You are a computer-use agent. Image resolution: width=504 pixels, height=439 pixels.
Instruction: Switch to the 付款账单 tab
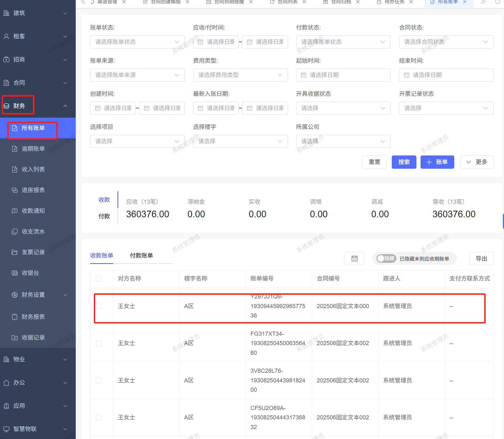[x=141, y=255]
